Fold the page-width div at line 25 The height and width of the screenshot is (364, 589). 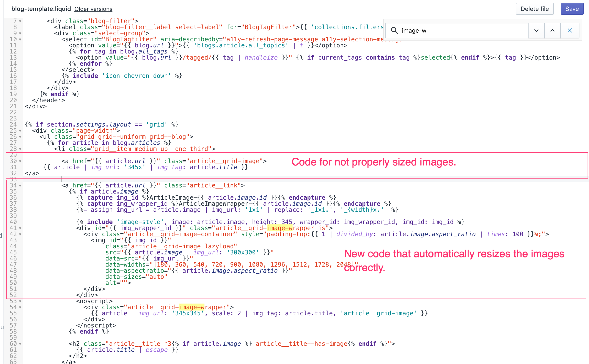(20, 131)
